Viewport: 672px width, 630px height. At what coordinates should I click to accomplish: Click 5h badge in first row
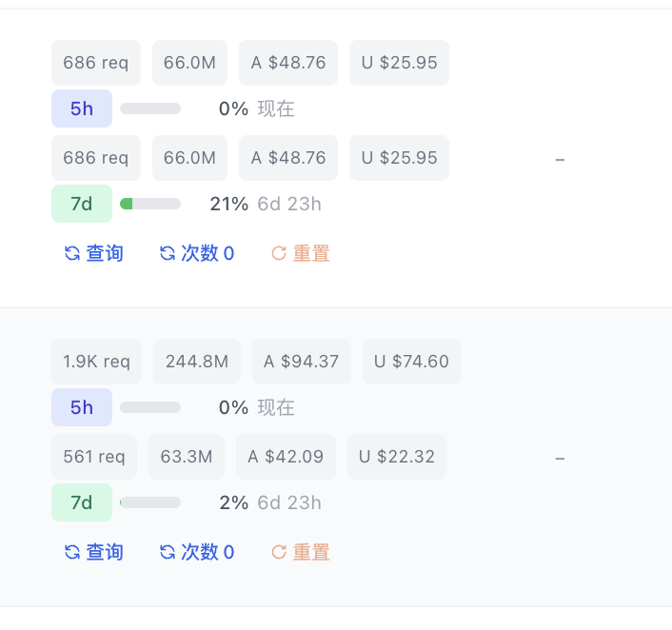tap(82, 108)
